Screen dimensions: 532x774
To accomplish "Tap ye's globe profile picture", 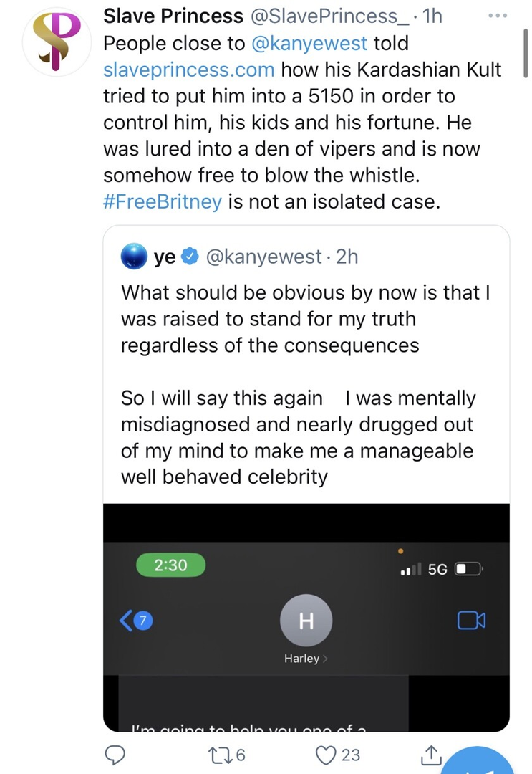I will (134, 257).
